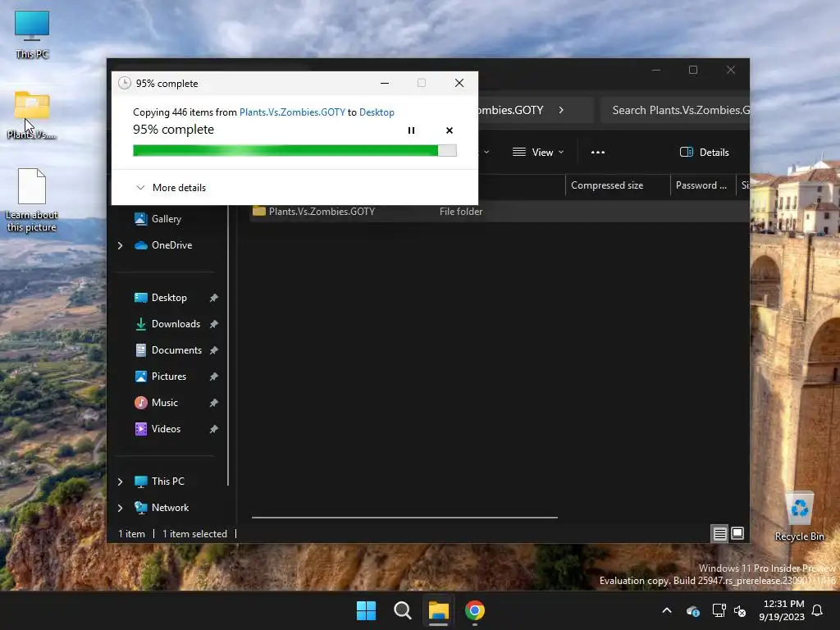This screenshot has width=840, height=630.
Task: Sort by Password column header
Action: pyautogui.click(x=702, y=185)
